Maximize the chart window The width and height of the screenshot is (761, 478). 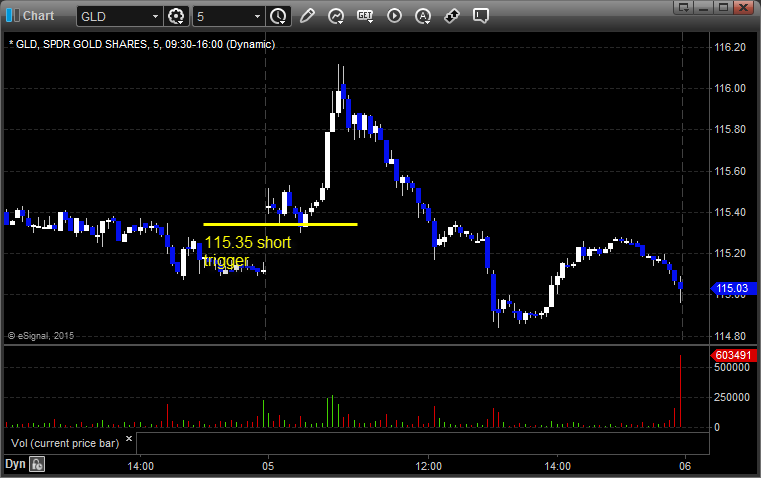coord(723,7)
